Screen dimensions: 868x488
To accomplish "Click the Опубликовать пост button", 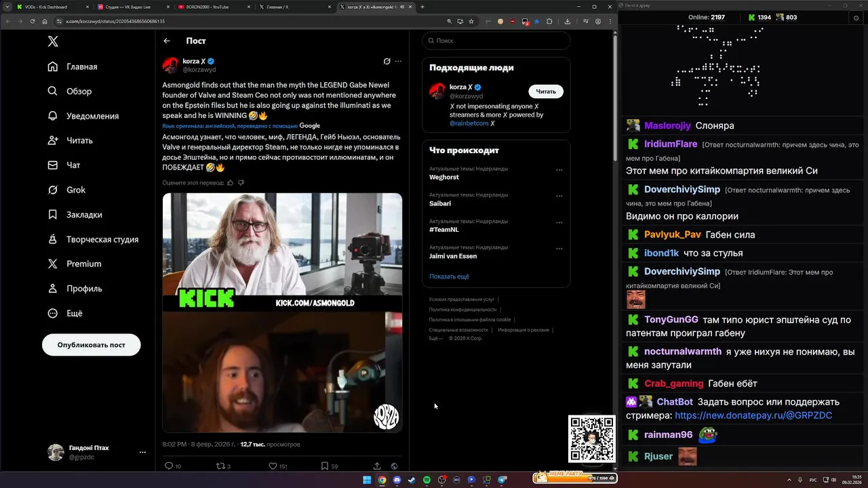I will coord(92,345).
